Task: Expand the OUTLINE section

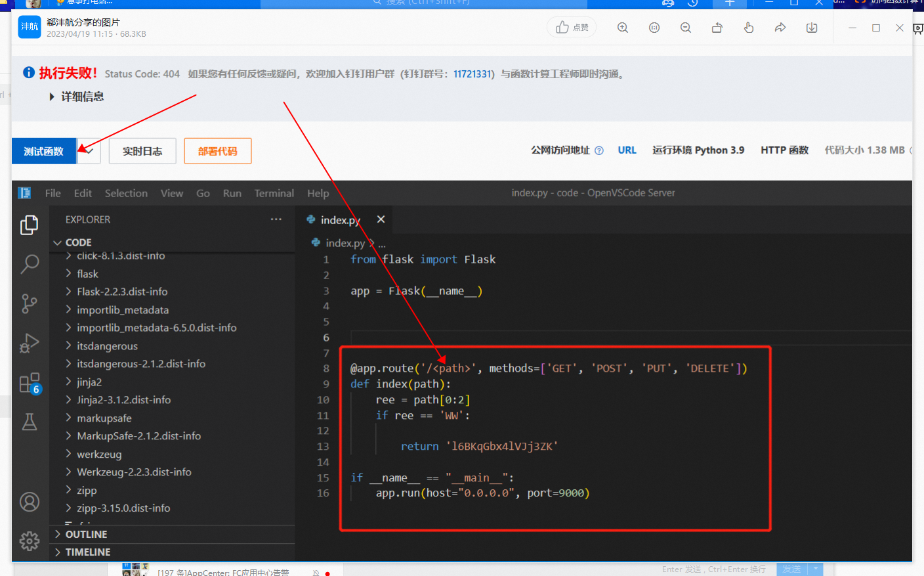Action: pyautogui.click(x=172, y=535)
